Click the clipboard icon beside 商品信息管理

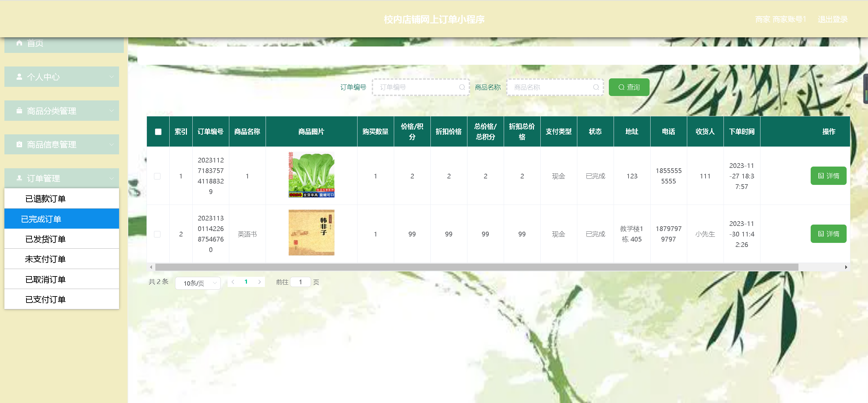pyautogui.click(x=19, y=145)
